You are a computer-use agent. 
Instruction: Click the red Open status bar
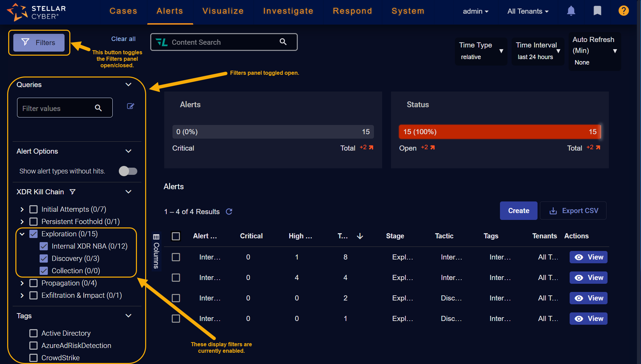pos(499,132)
